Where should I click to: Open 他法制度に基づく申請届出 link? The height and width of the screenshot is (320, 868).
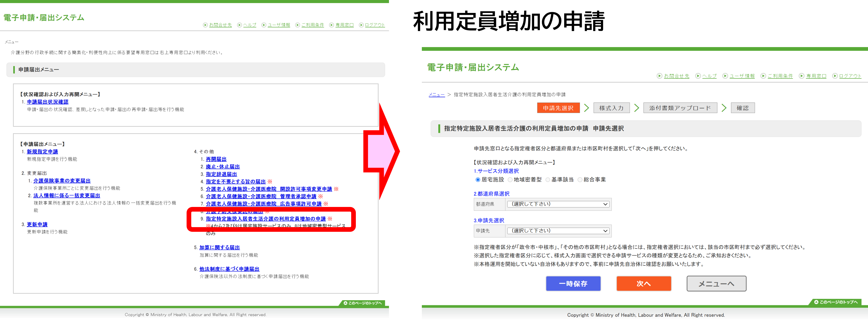(x=229, y=269)
